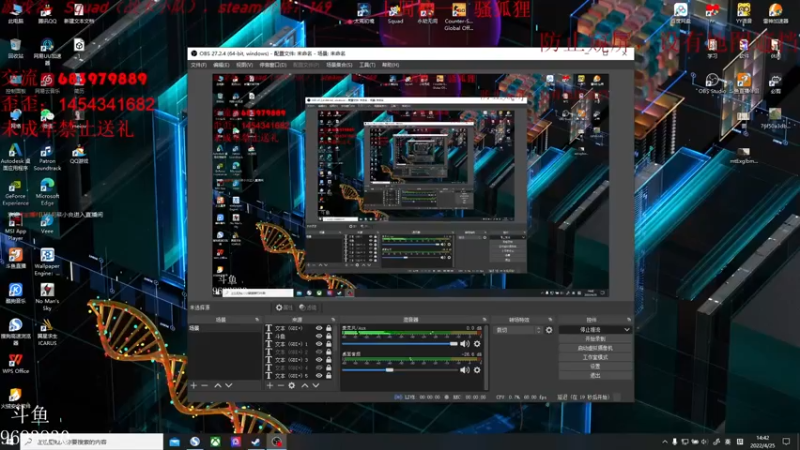Open the scene transition type combo box
This screenshot has width=800, height=450.
click(518, 330)
